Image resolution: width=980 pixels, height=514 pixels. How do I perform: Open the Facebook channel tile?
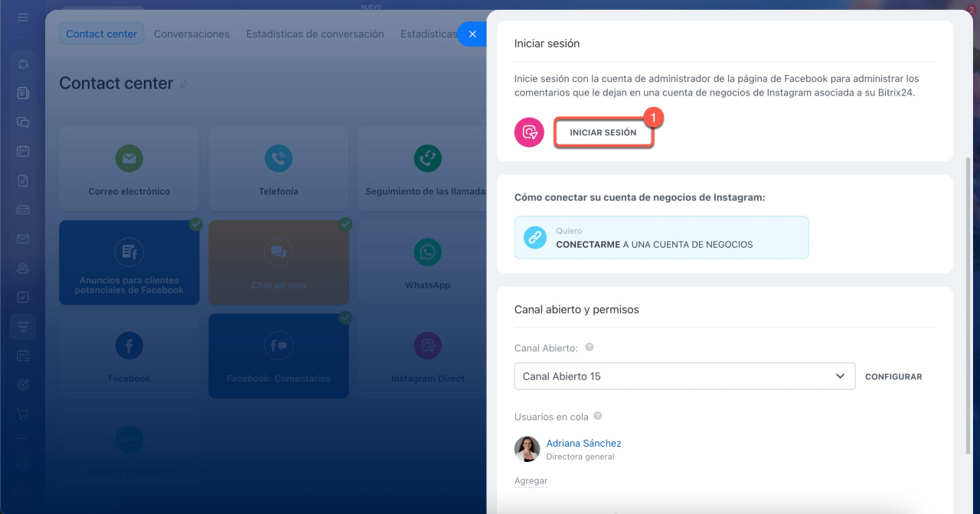click(x=129, y=356)
